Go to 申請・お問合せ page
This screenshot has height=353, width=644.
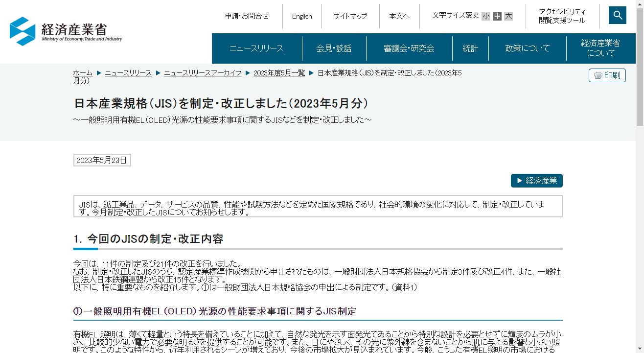coord(246,16)
